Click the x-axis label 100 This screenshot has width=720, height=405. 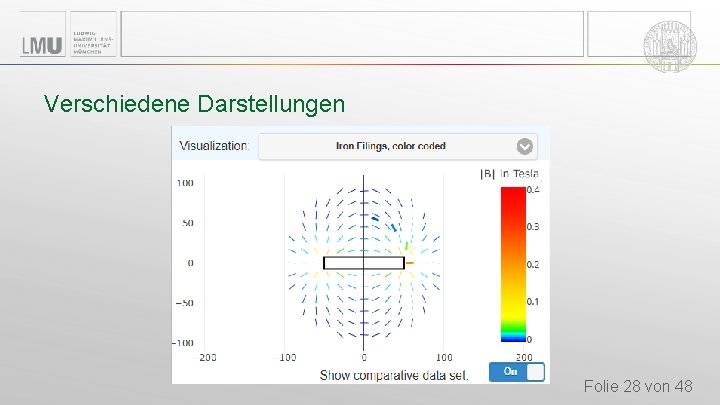click(x=444, y=357)
